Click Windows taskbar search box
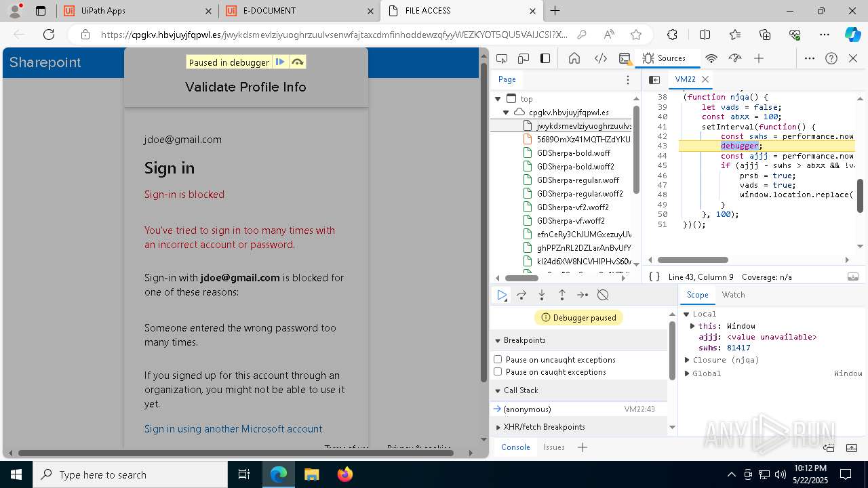The width and height of the screenshot is (868, 488). click(130, 474)
